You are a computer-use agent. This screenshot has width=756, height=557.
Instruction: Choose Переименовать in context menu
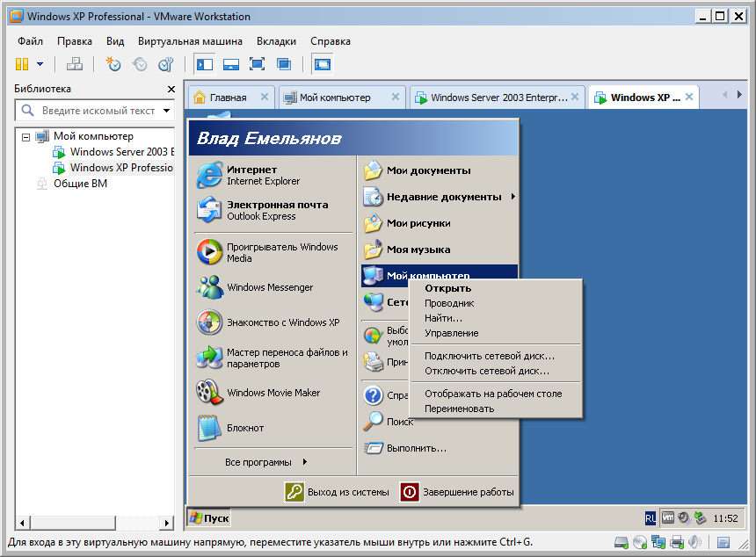click(x=495, y=409)
